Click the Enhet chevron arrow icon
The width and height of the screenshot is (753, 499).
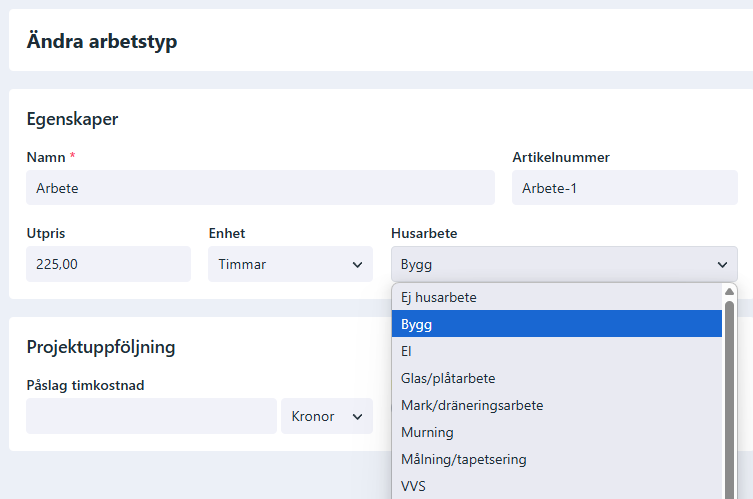coord(357,265)
